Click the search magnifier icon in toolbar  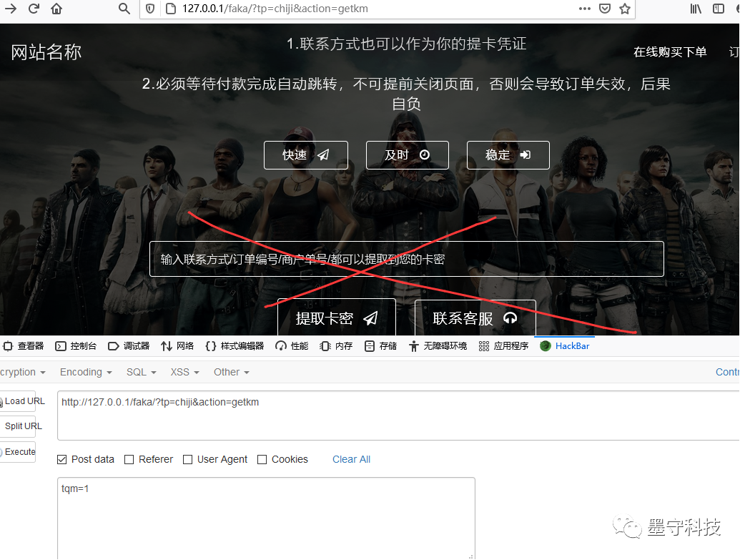(x=124, y=9)
